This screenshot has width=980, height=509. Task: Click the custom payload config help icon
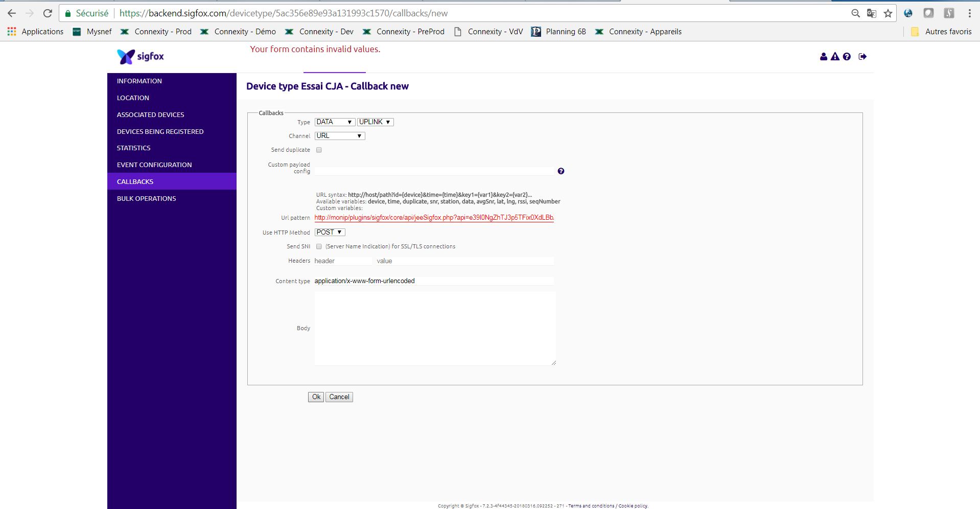[561, 171]
